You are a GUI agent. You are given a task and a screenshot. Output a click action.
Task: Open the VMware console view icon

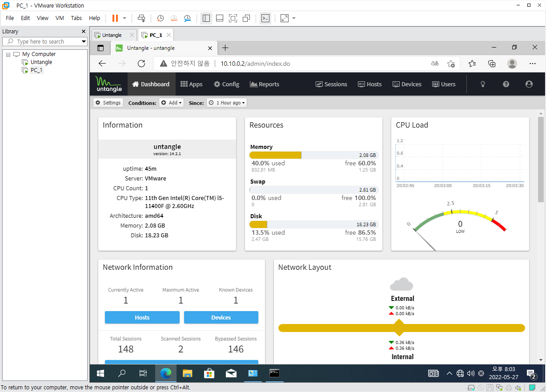pyautogui.click(x=265, y=18)
